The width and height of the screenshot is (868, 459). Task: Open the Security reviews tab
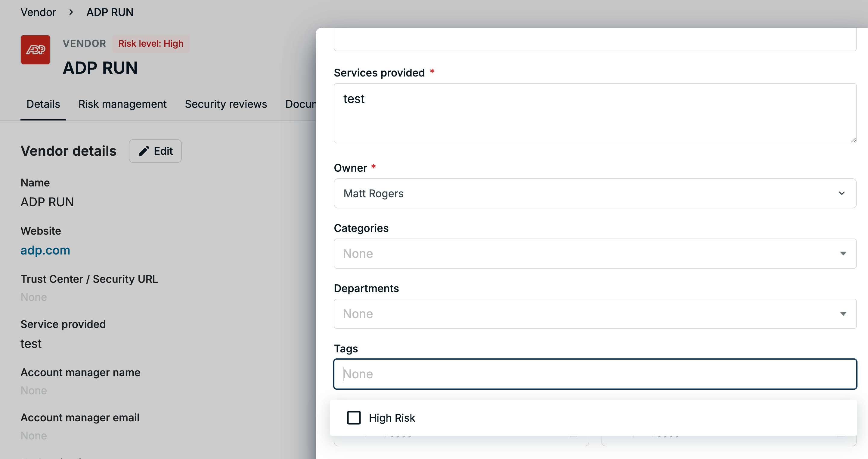click(x=226, y=104)
